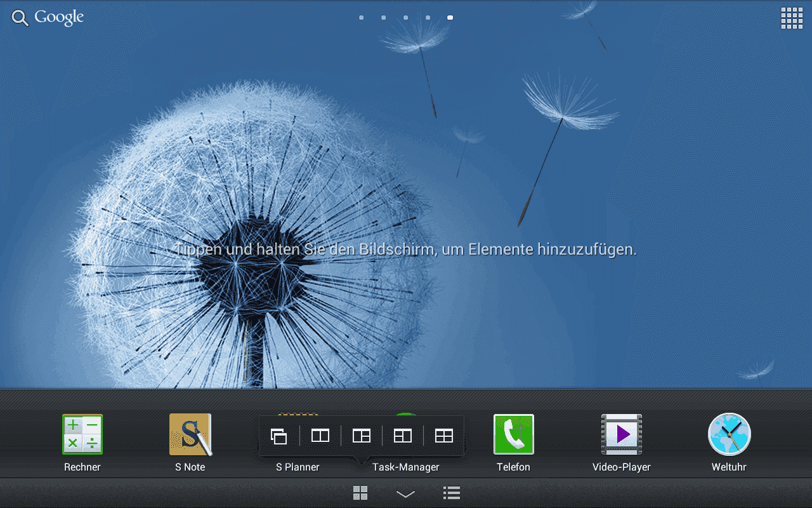
Task: Open the apps grid drawer icon
Action: click(x=792, y=18)
